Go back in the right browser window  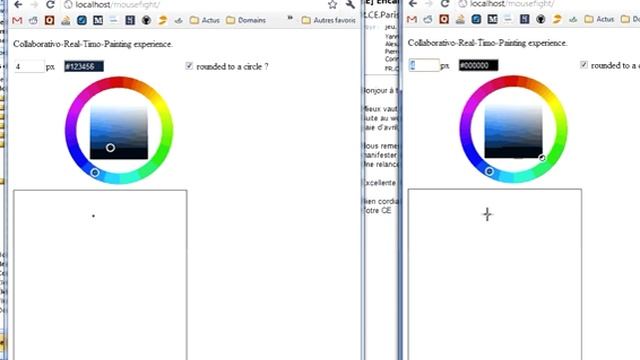pos(413,4)
